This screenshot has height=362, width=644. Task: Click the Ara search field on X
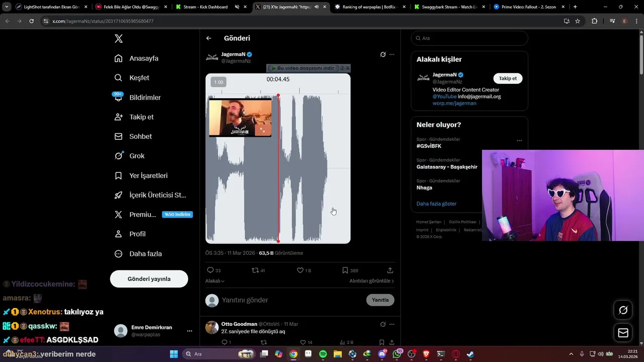click(x=469, y=38)
